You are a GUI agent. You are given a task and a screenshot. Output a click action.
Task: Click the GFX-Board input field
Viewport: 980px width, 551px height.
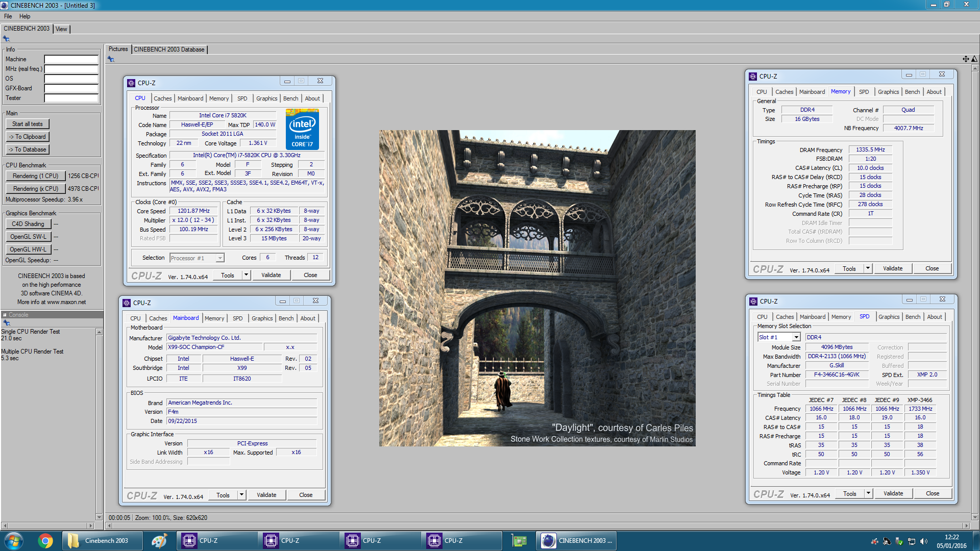pyautogui.click(x=71, y=88)
